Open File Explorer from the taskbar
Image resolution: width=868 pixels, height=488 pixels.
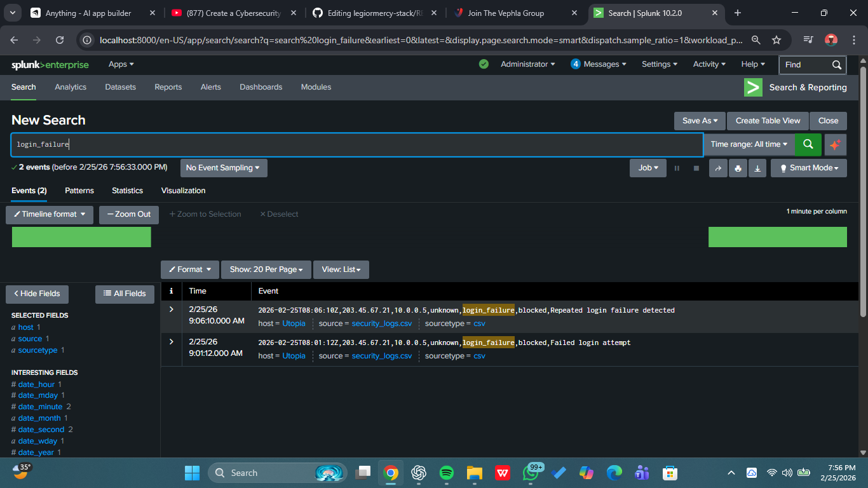point(475,473)
